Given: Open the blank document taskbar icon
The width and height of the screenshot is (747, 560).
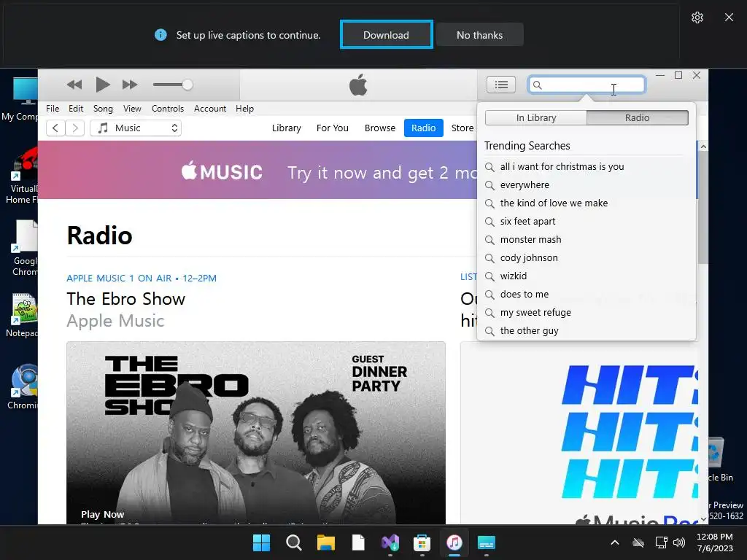Looking at the screenshot, I should pos(358,542).
